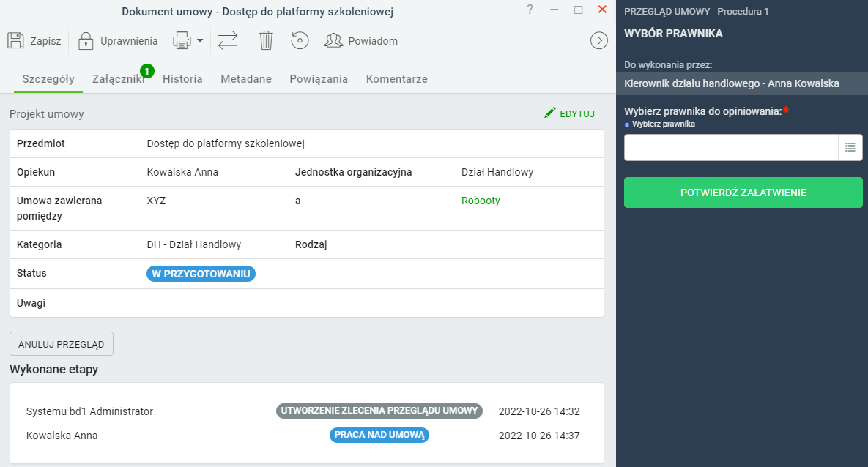Click the printer icon
868x467 pixels.
[182, 40]
